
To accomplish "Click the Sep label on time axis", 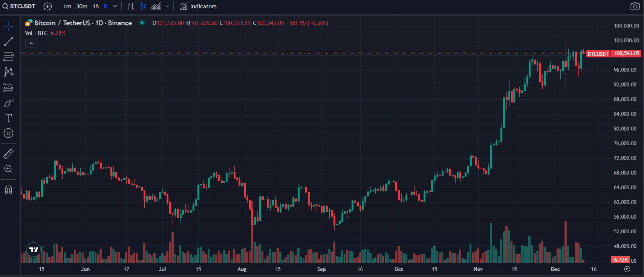I will coord(321,269).
